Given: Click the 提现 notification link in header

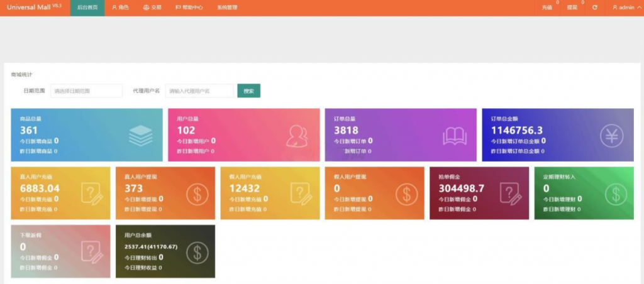Looking at the screenshot, I should (x=572, y=8).
